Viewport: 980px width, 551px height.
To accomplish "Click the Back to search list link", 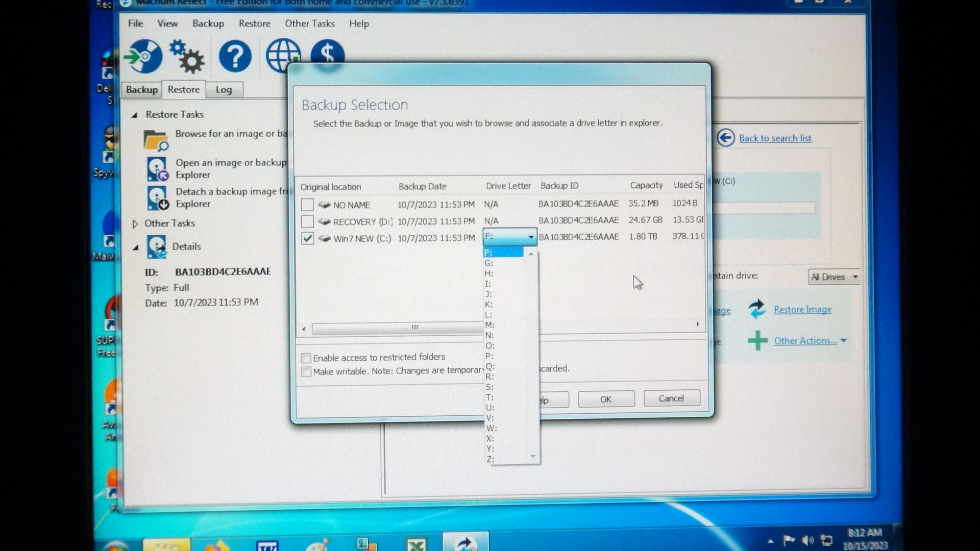I will (x=775, y=138).
